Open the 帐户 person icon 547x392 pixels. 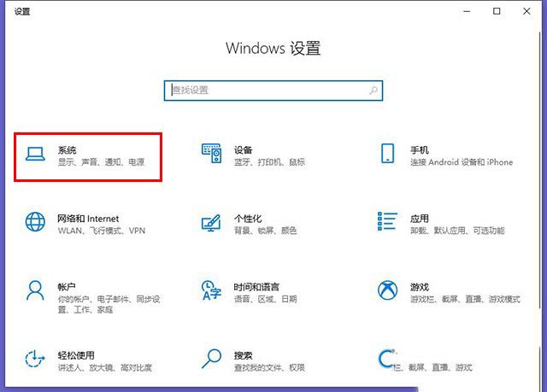(35, 290)
